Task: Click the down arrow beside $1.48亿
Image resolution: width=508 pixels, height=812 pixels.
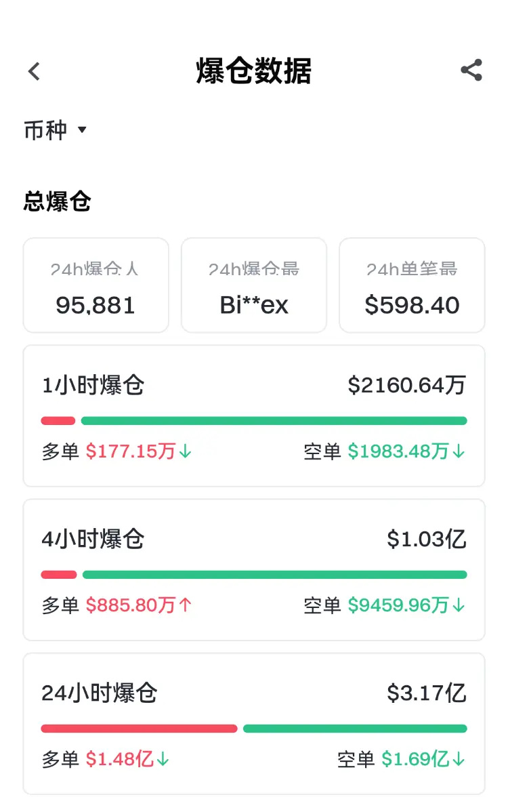Action: point(163,759)
